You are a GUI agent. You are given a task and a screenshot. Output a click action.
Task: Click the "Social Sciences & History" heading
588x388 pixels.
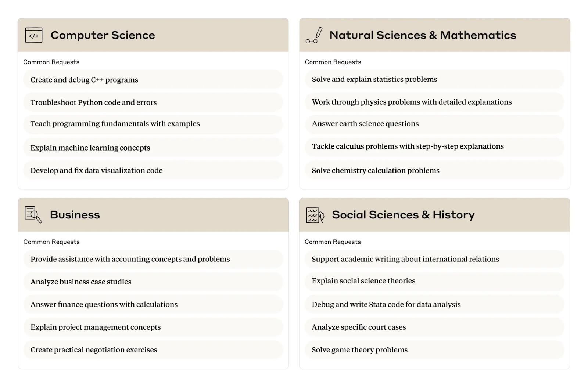pos(403,215)
